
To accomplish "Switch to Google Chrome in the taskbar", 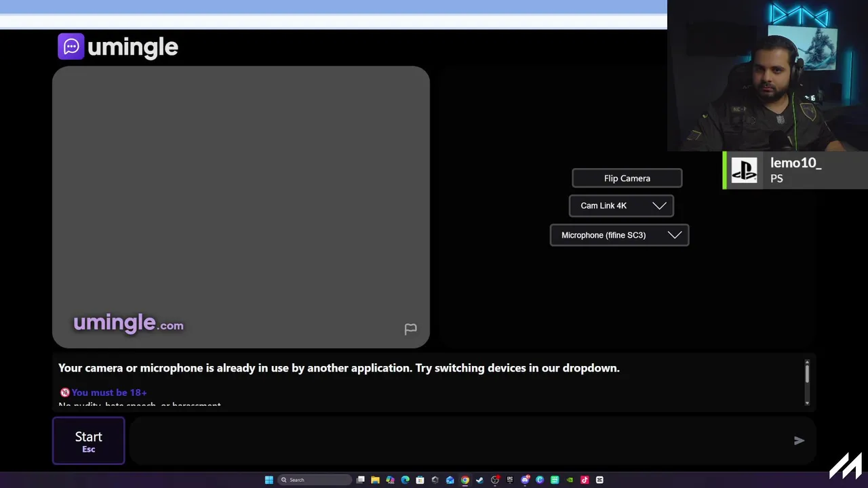I will 465,480.
